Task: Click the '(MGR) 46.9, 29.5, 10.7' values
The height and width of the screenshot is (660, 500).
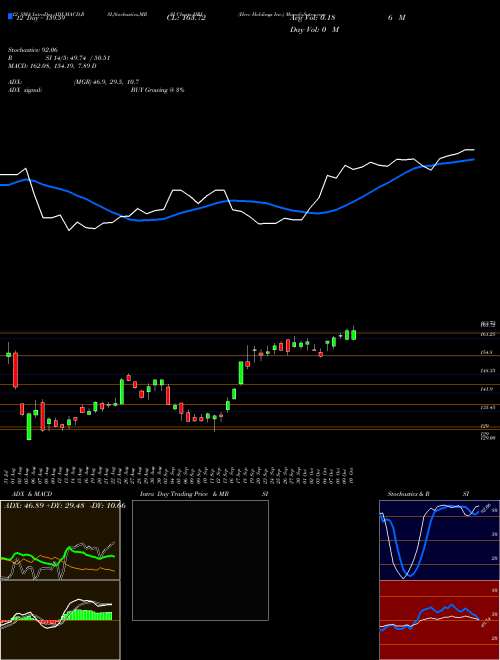Action: click(x=106, y=82)
